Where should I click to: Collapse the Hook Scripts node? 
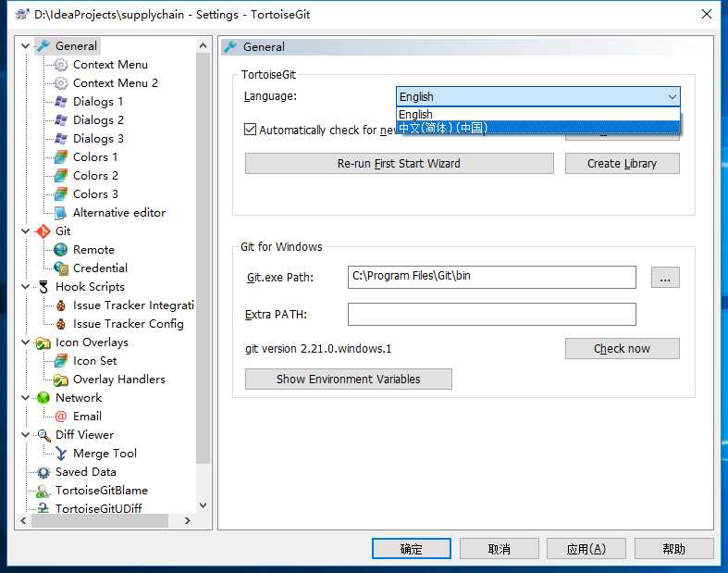coord(26,287)
